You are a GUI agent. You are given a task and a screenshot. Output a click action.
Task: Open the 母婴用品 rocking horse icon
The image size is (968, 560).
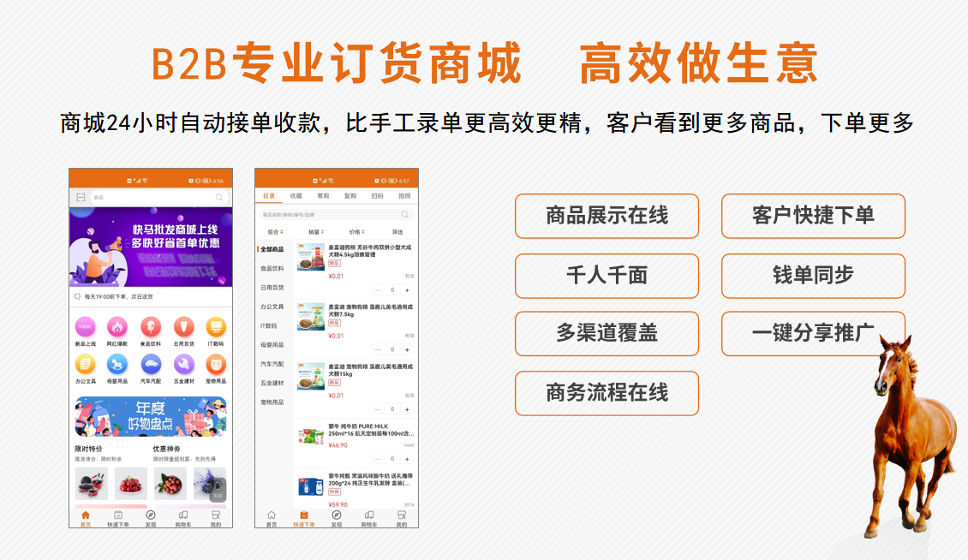pos(117,364)
